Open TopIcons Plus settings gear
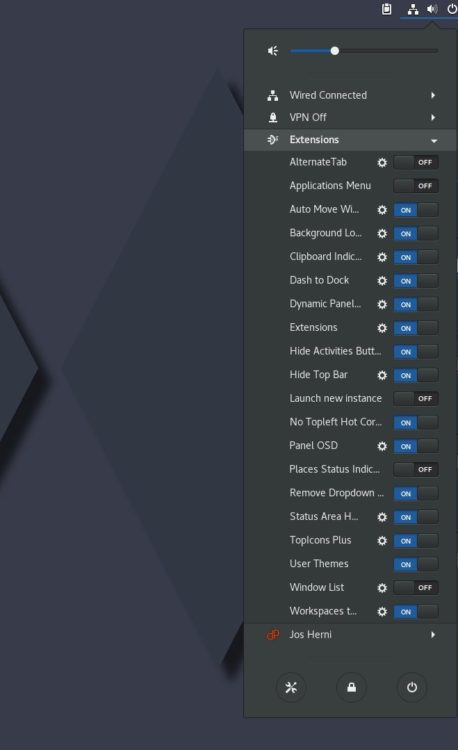 382,541
